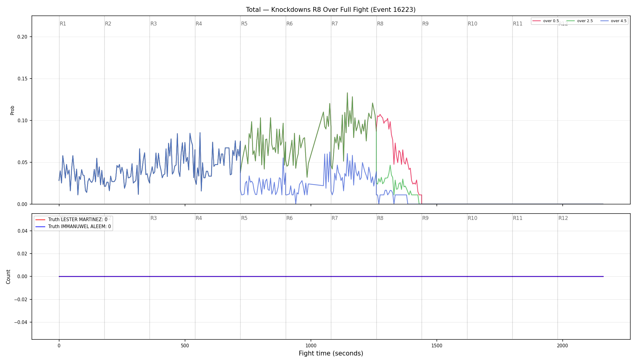Click the R5 round label in Prob chart
637x364 pixels.
(244, 24)
